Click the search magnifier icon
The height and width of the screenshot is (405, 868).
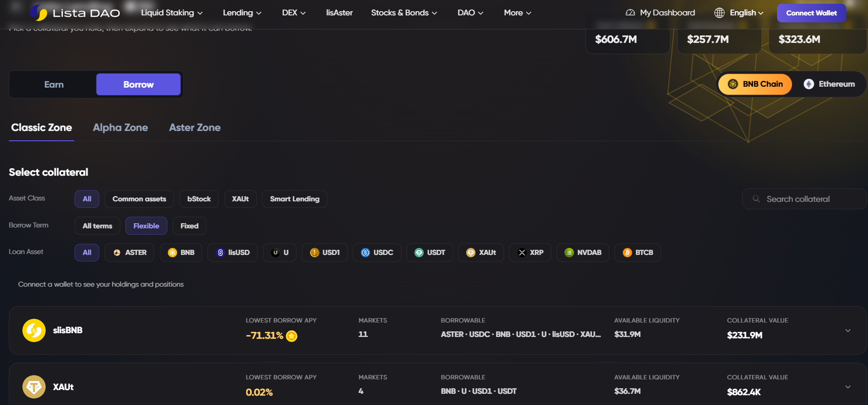(x=756, y=199)
